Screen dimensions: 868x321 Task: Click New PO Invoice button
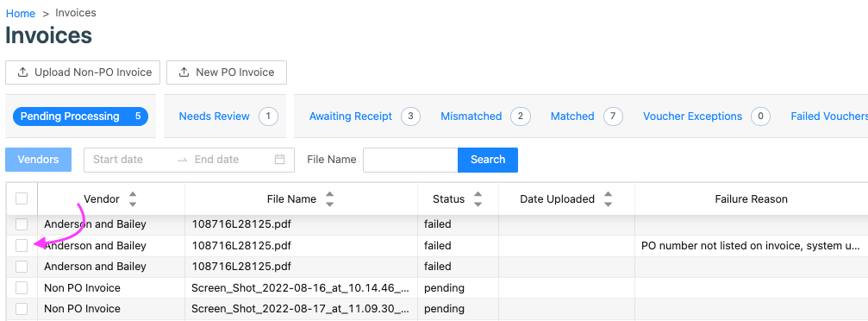pyautogui.click(x=227, y=72)
